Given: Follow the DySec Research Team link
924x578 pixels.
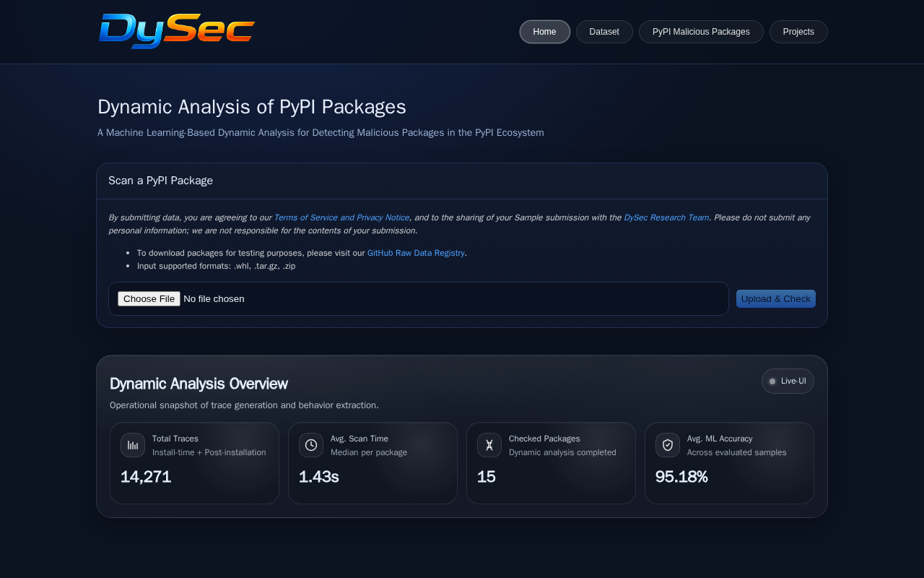Looking at the screenshot, I should [x=666, y=217].
